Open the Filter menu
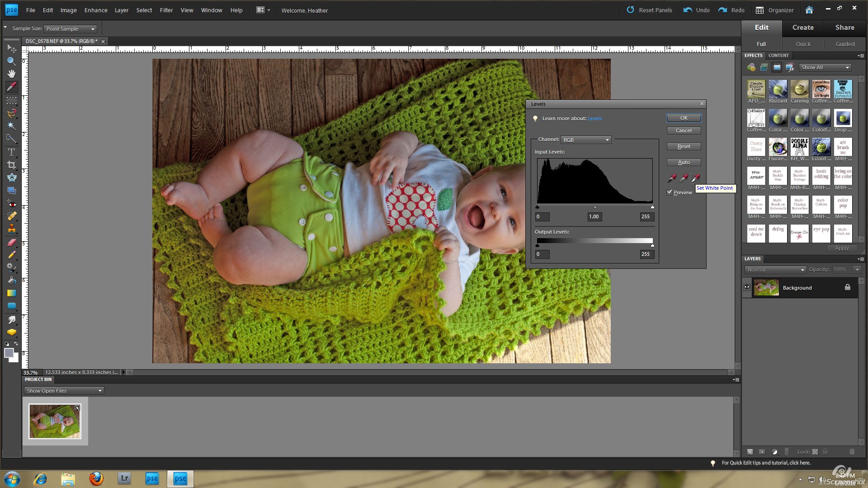 (166, 10)
